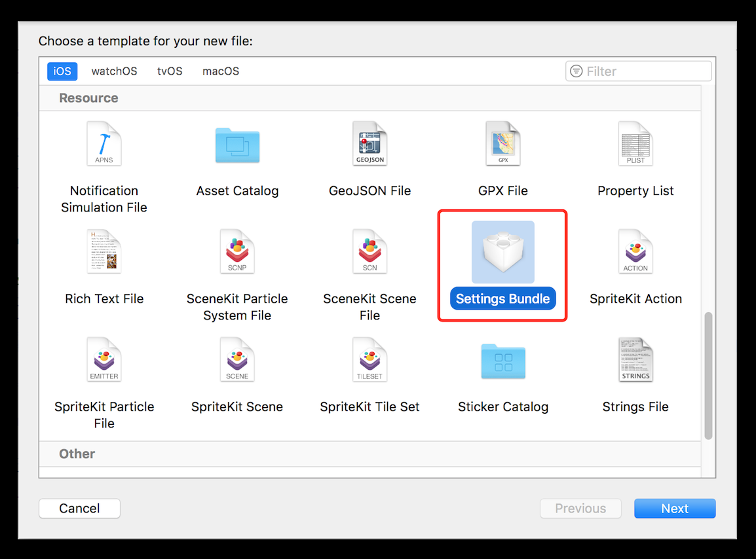Select the Notification Simulation File template icon
Screen dimensions: 756x559
click(x=104, y=143)
